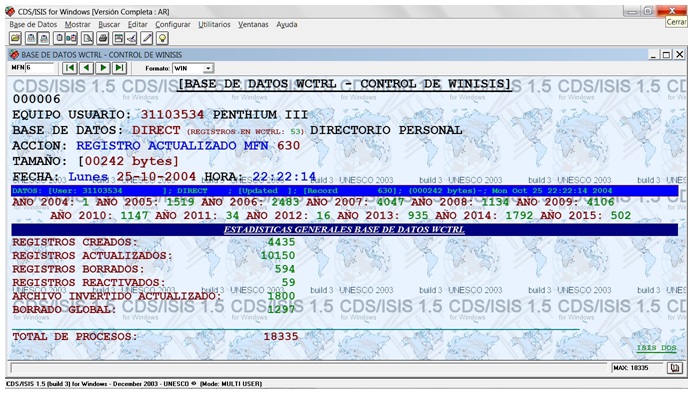
Task: Click the page with magnifier preview icon
Action: coord(88,39)
